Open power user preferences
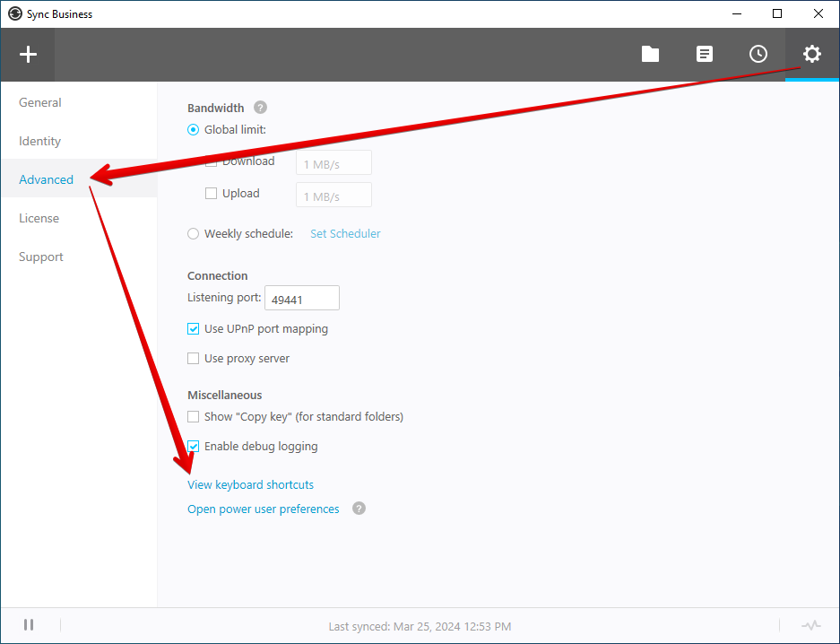This screenshot has height=644, width=840. [263, 509]
